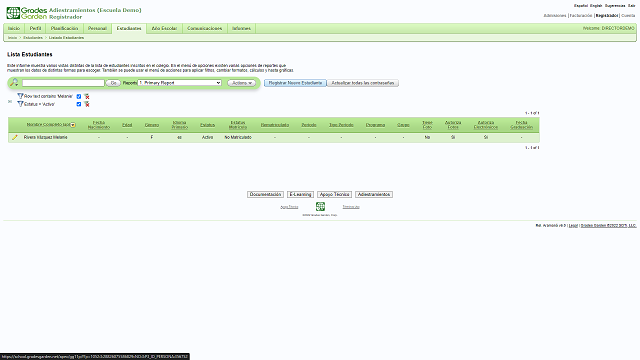Open the Comunicaciones tab

(x=204, y=28)
